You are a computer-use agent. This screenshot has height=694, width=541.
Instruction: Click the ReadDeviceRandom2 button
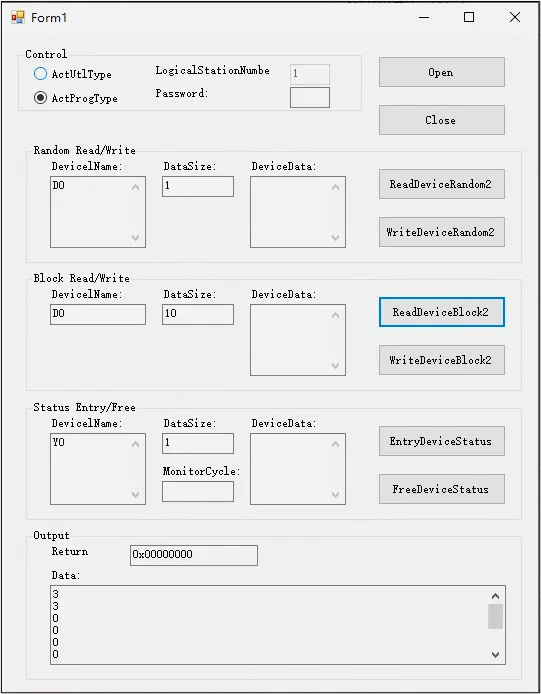(441, 184)
